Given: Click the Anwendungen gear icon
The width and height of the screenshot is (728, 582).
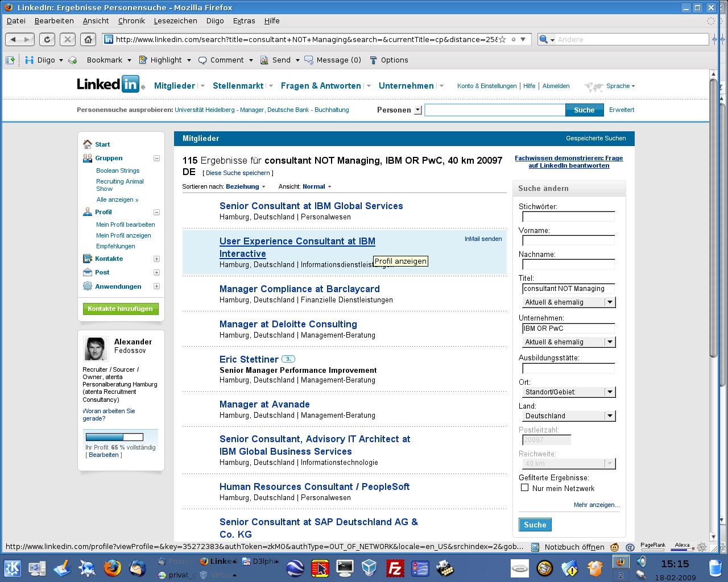Looking at the screenshot, I should click(x=87, y=286).
